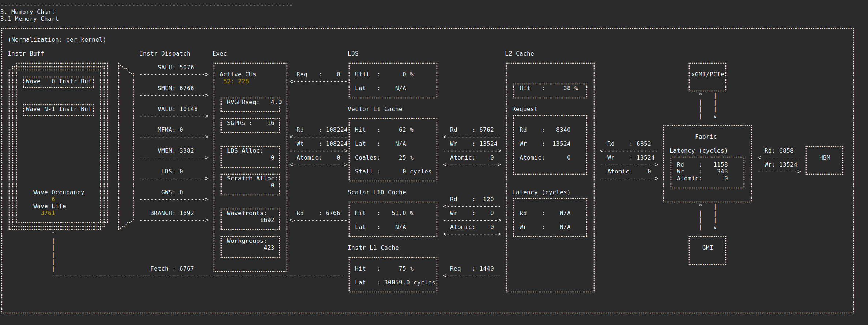Click the Instr L1 Cache latency 30059.0 cycles
This screenshot has height=325, width=868.
point(409,283)
